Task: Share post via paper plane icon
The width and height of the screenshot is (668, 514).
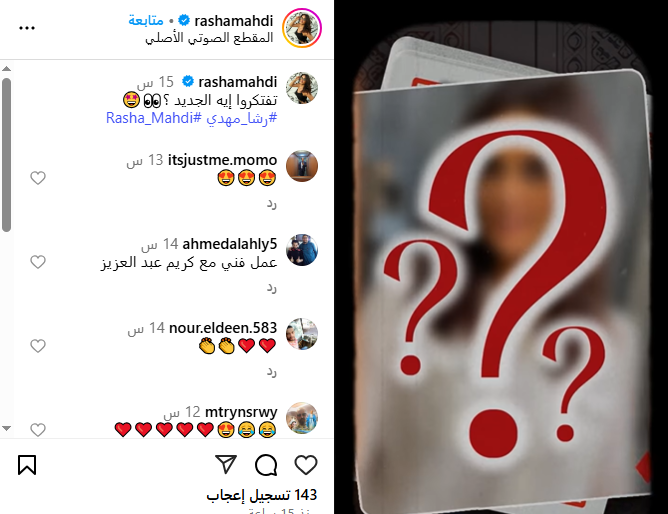Action: pos(226,464)
